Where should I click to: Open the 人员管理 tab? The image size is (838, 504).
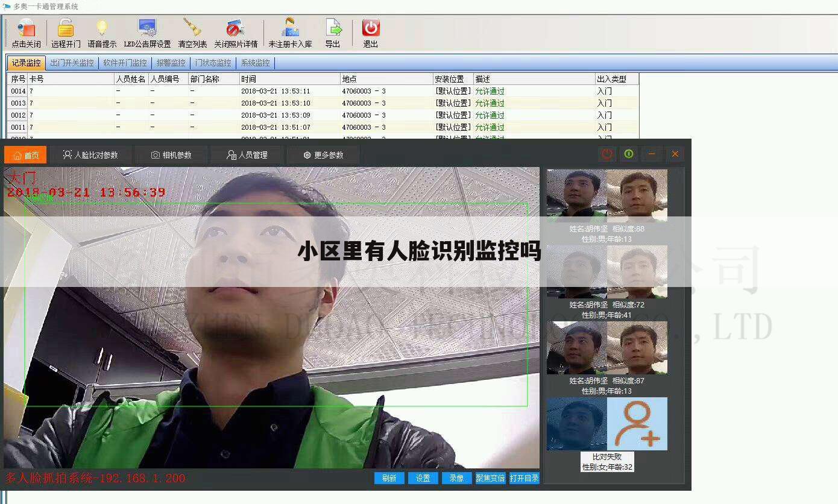(x=247, y=155)
